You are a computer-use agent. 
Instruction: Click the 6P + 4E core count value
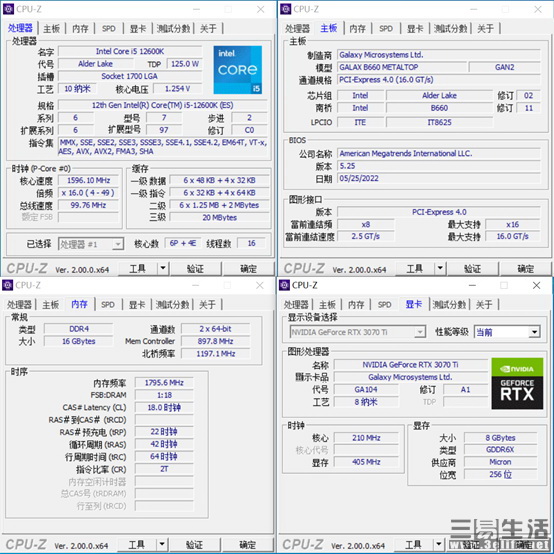(x=183, y=243)
